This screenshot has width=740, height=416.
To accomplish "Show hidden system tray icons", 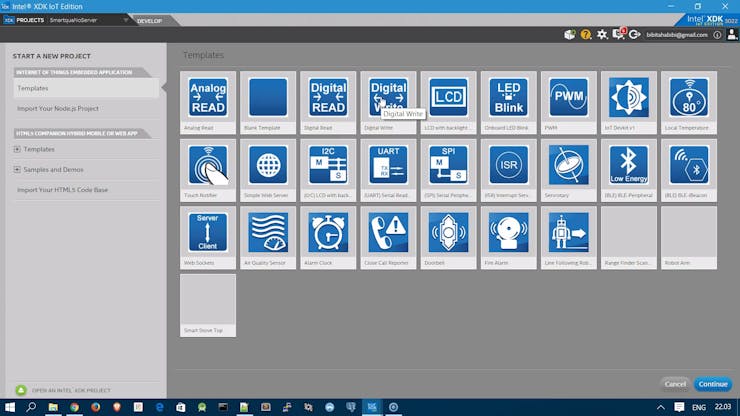I will [661, 407].
